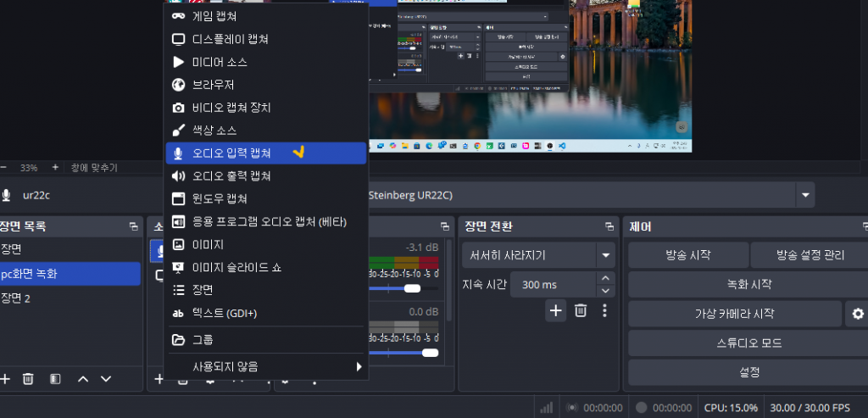The image size is (868, 418).
Task: Expand the Steinberg UR22C device dropdown
Action: pos(804,195)
